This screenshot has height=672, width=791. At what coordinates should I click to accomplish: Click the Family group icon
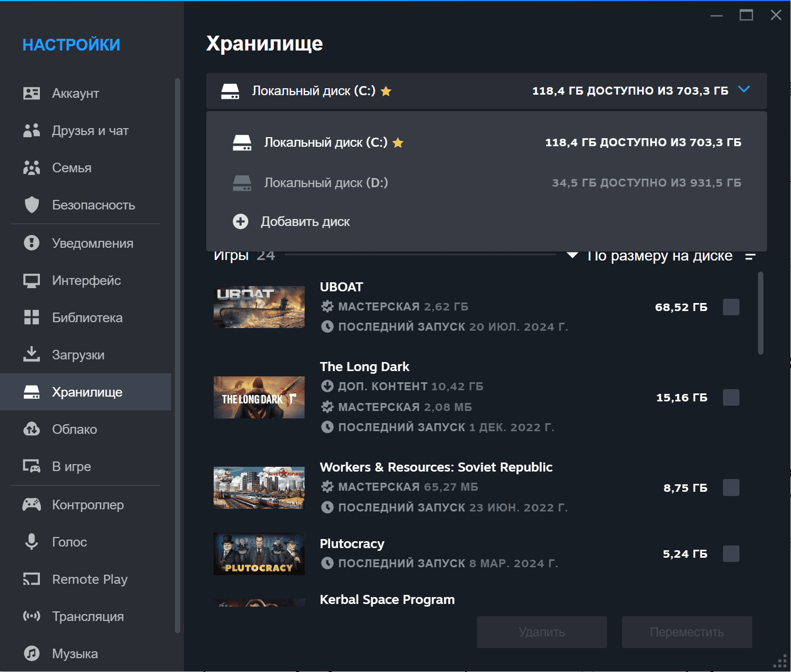click(31, 168)
